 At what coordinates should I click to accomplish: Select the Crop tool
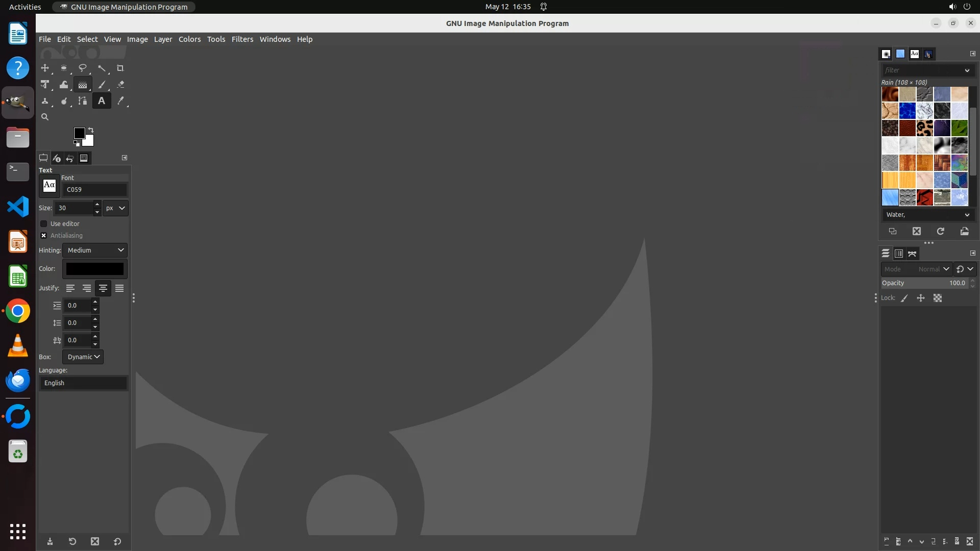[120, 68]
